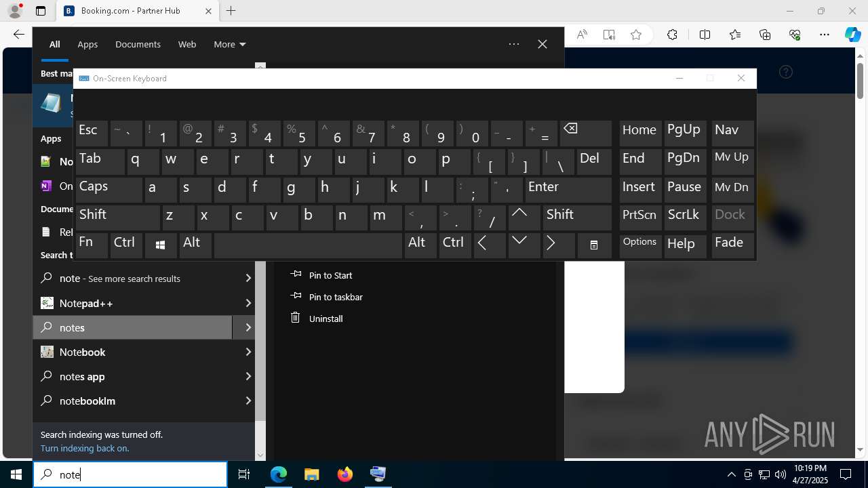Click in the taskbar search box containing 'note'
This screenshot has height=488, width=868.
click(130, 474)
